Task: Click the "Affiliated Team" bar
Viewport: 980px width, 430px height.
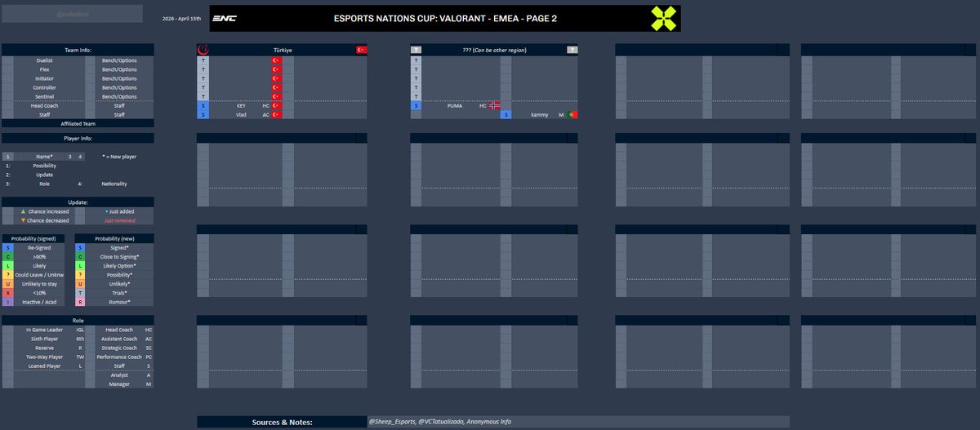Action: pyautogui.click(x=78, y=124)
